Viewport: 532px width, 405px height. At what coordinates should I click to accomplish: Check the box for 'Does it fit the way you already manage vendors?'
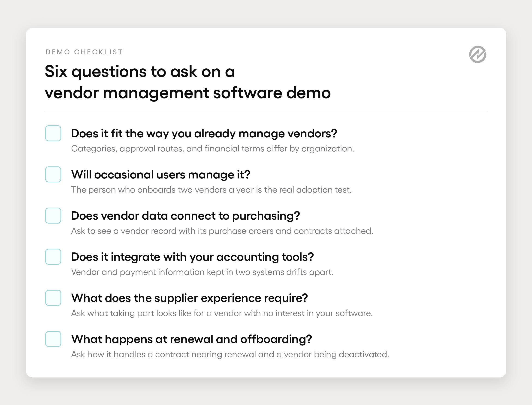coord(53,133)
